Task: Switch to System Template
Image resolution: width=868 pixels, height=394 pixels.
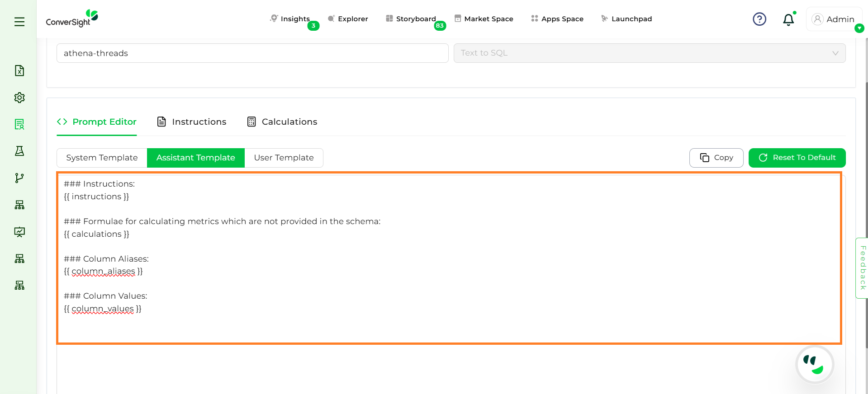Action: (102, 158)
